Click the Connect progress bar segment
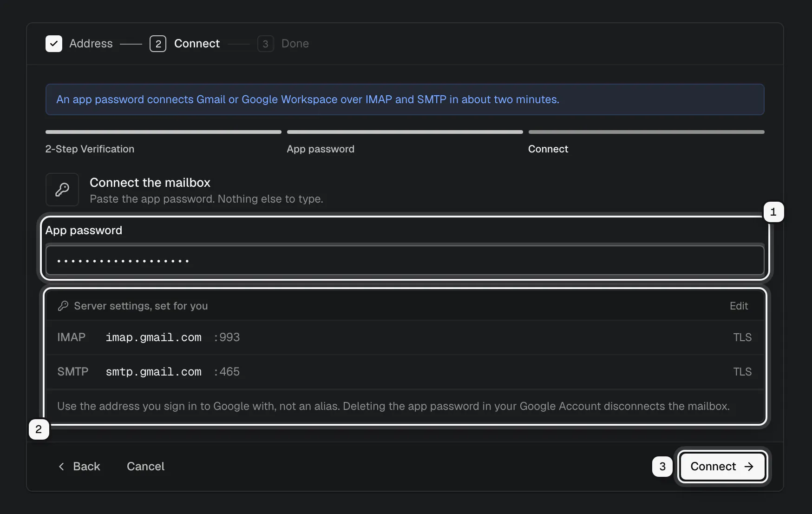Screen dimensions: 812x514 click(647, 132)
